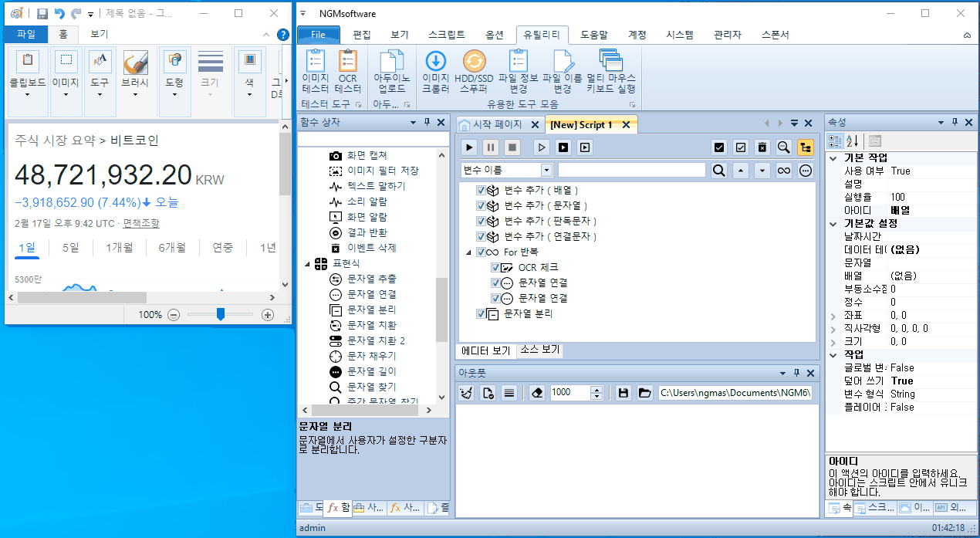Image resolution: width=980 pixels, height=538 pixels.
Task: Click the eraser icon in 아웃풋 toolbar
Action: pos(538,393)
